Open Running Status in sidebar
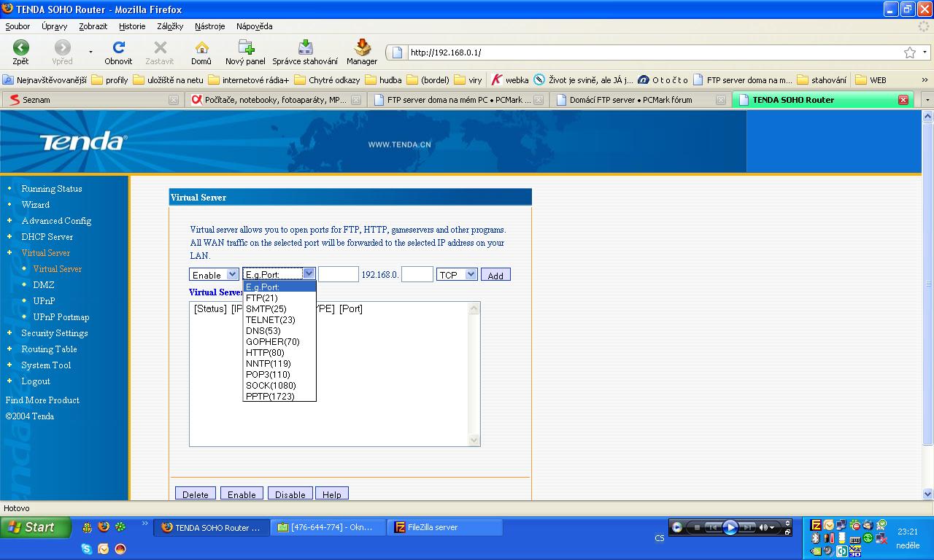The height and width of the screenshot is (560, 934). (52, 188)
